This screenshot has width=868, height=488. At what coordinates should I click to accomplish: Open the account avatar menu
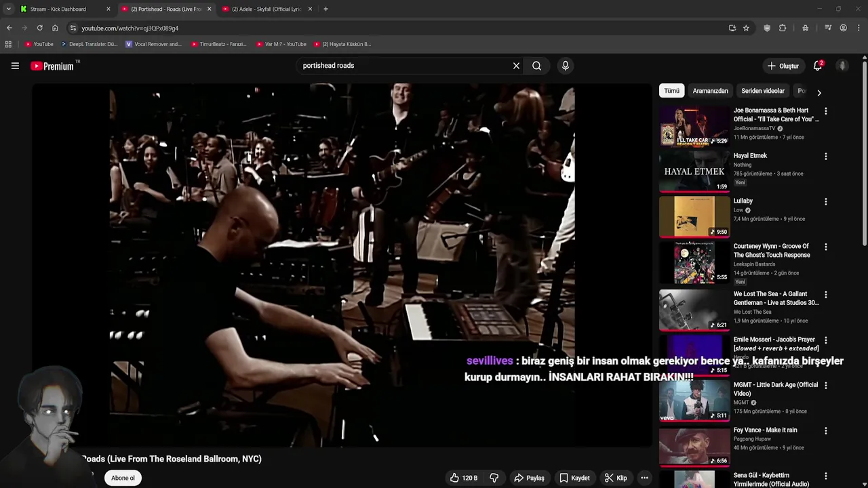[x=842, y=66]
